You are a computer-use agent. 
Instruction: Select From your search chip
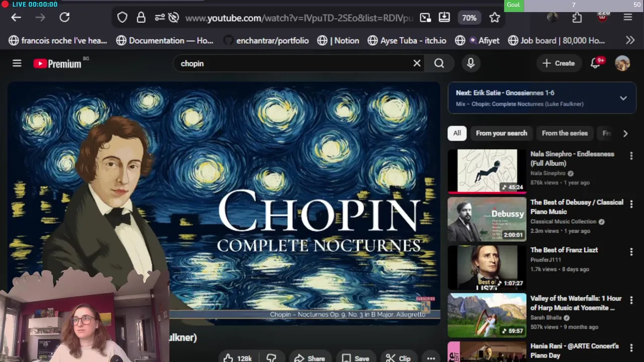coord(502,133)
